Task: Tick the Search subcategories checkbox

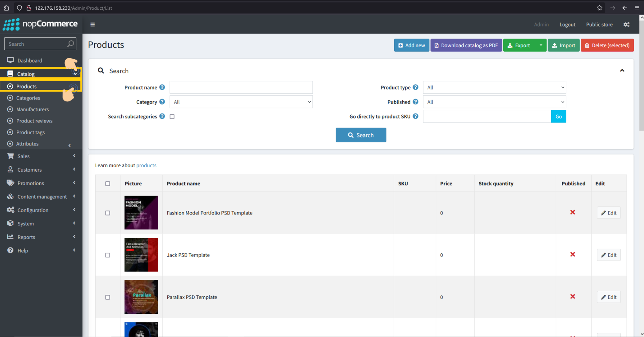Action: [172, 117]
